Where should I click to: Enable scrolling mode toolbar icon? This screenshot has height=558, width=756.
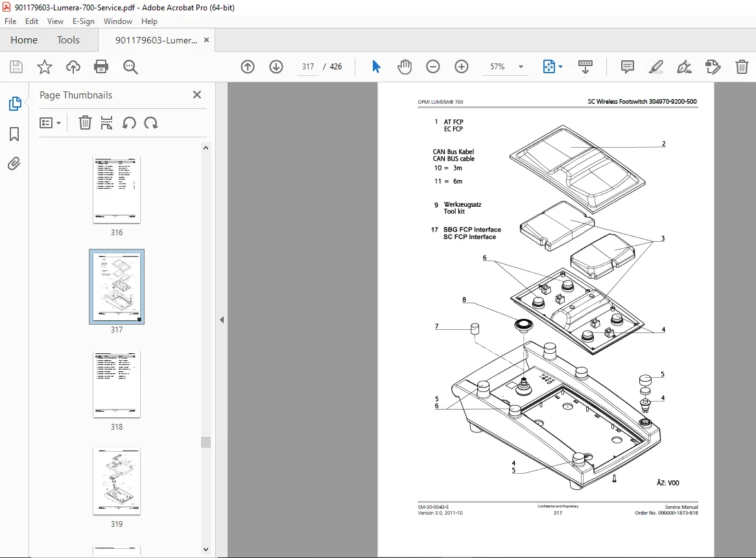coord(585,67)
